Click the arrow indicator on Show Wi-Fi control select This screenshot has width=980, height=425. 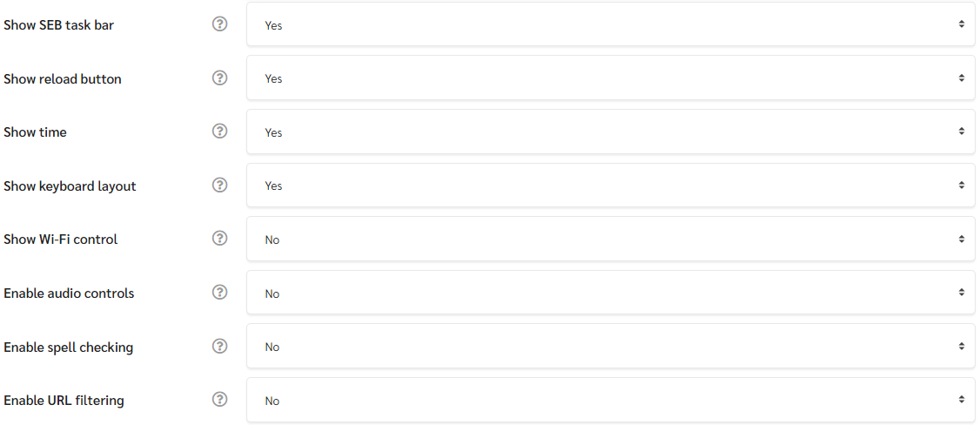pyautogui.click(x=961, y=239)
